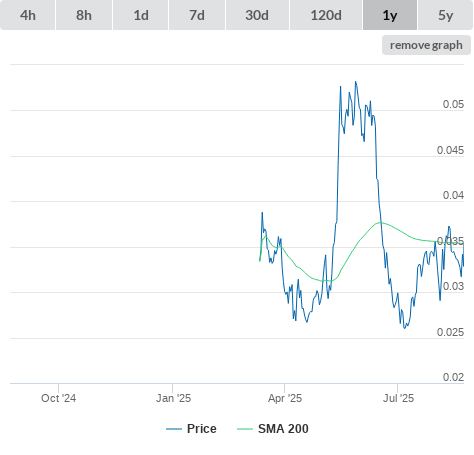This screenshot has height=455, width=474.
Task: Click the 0.04 price axis label
Action: (x=453, y=195)
